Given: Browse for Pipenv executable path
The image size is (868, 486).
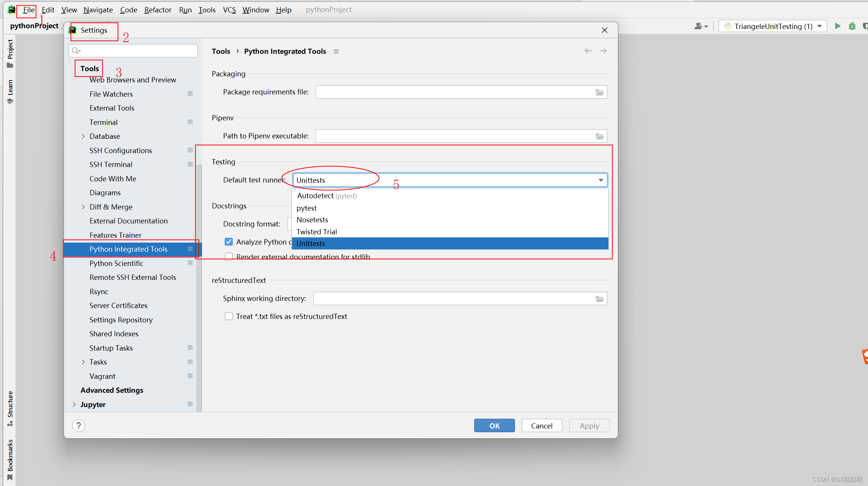Looking at the screenshot, I should (x=599, y=136).
